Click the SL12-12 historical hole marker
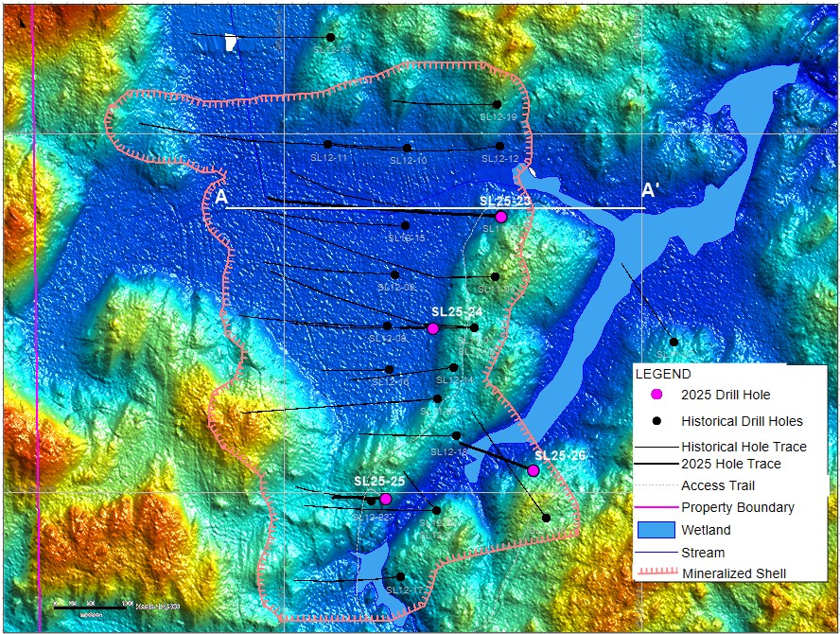Screen dimensions: 840x634 pos(499,147)
